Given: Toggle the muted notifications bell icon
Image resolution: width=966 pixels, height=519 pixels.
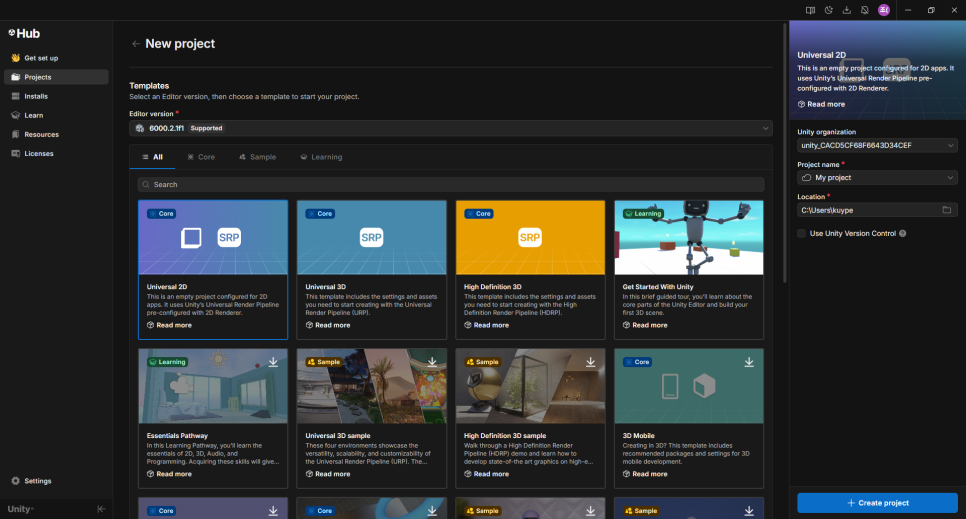Looking at the screenshot, I should pyautogui.click(x=865, y=10).
